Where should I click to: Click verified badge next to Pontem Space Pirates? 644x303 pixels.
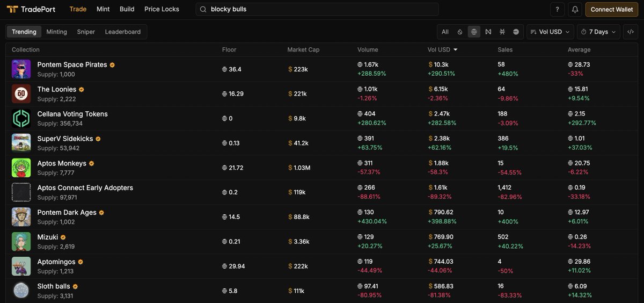112,65
